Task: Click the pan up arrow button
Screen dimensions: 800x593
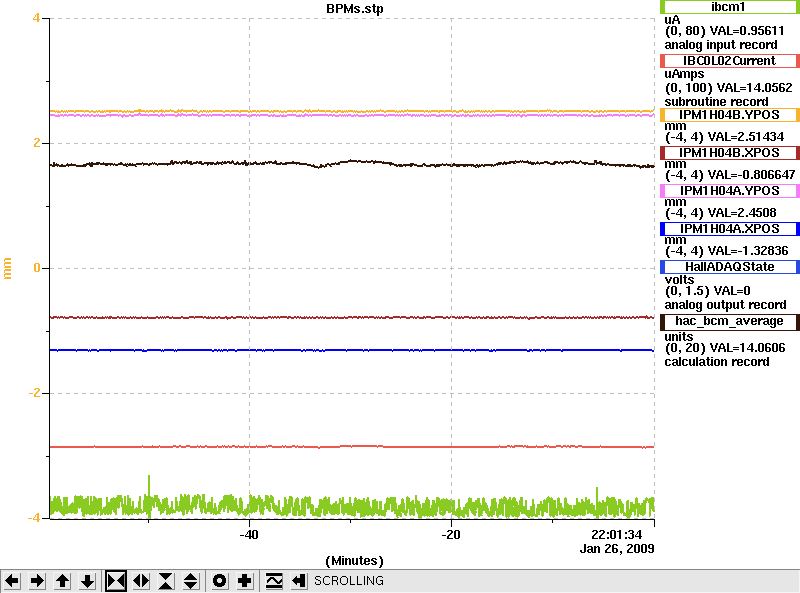Action: pos(62,581)
